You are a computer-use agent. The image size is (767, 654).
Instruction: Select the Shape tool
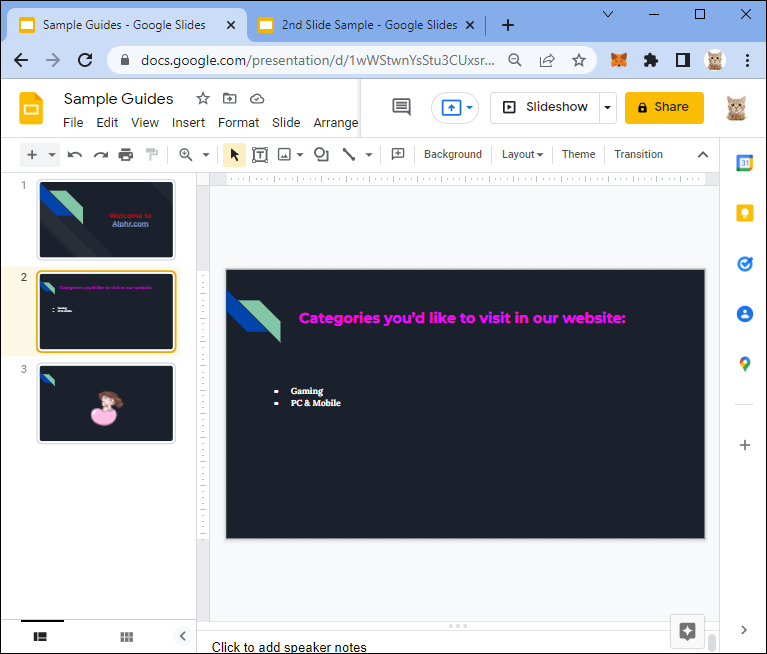pyautogui.click(x=321, y=155)
